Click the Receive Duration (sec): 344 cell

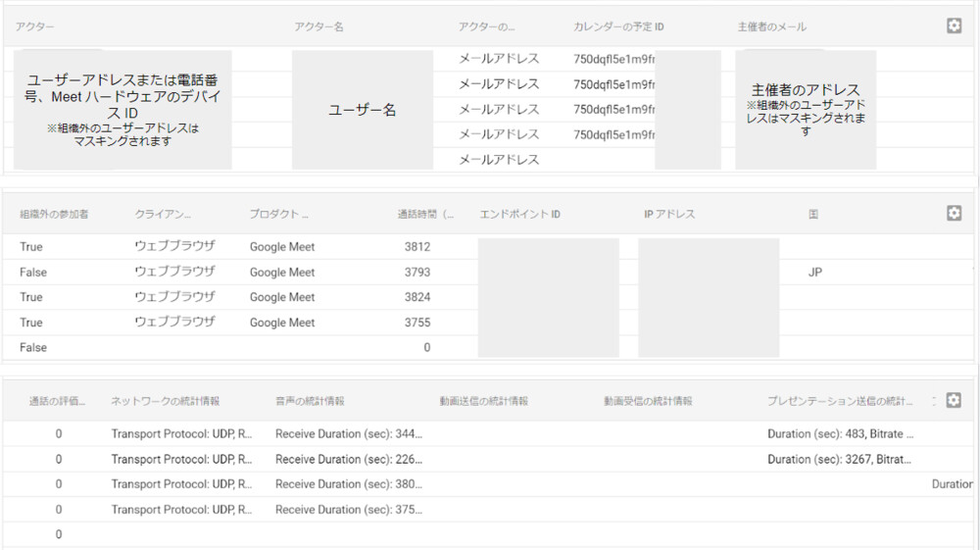point(348,433)
